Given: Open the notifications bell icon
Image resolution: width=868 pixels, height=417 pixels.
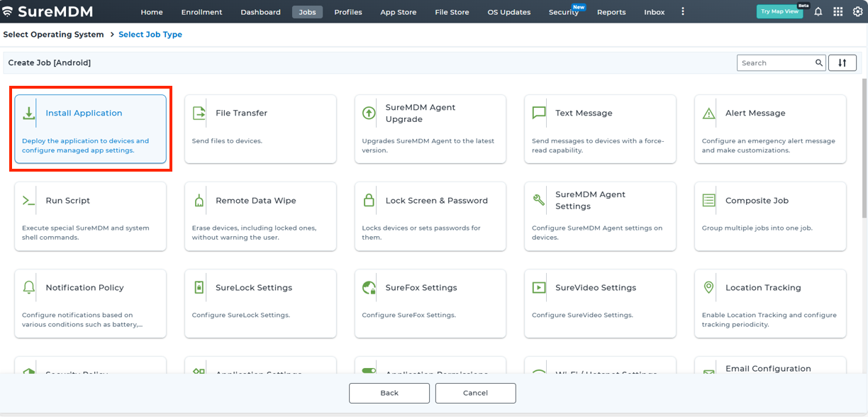Looking at the screenshot, I should (818, 12).
